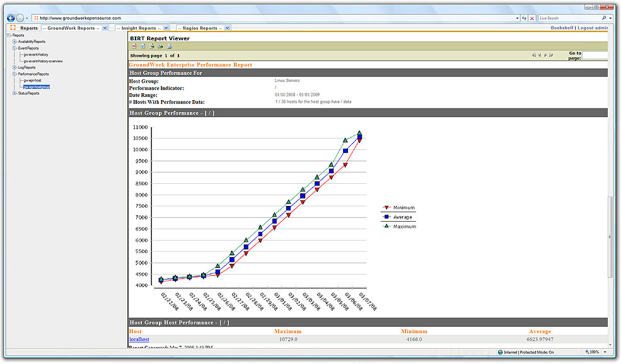Click the Minimum legend entry

(x=399, y=207)
